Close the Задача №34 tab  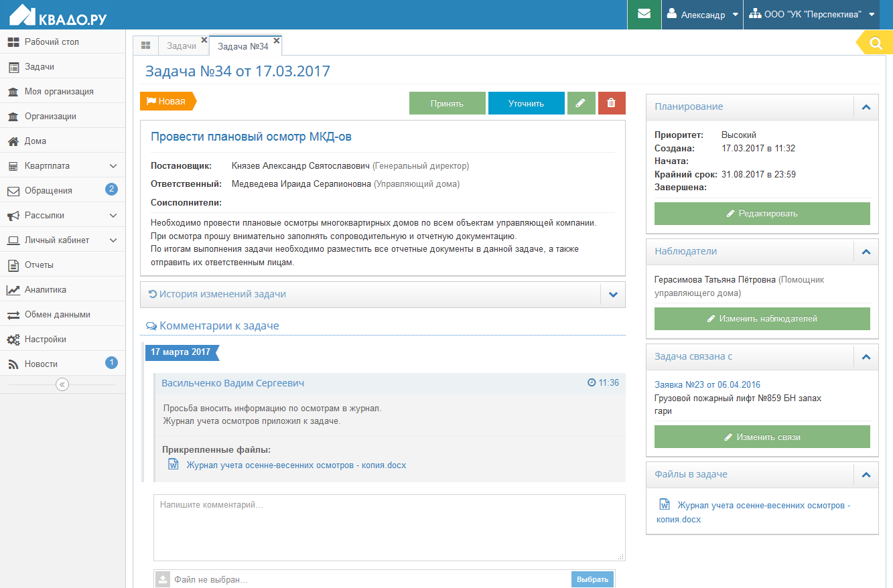(x=276, y=40)
